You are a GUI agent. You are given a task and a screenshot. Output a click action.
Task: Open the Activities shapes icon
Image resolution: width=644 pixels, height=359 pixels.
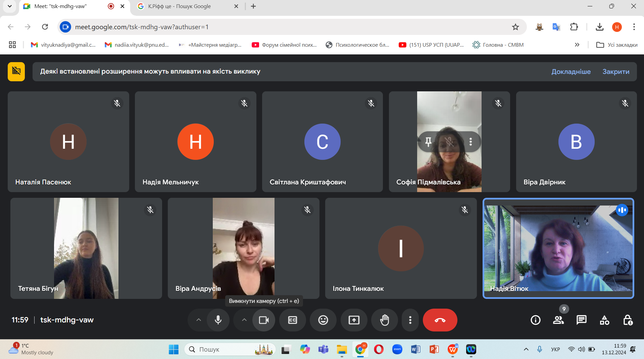coord(604,320)
